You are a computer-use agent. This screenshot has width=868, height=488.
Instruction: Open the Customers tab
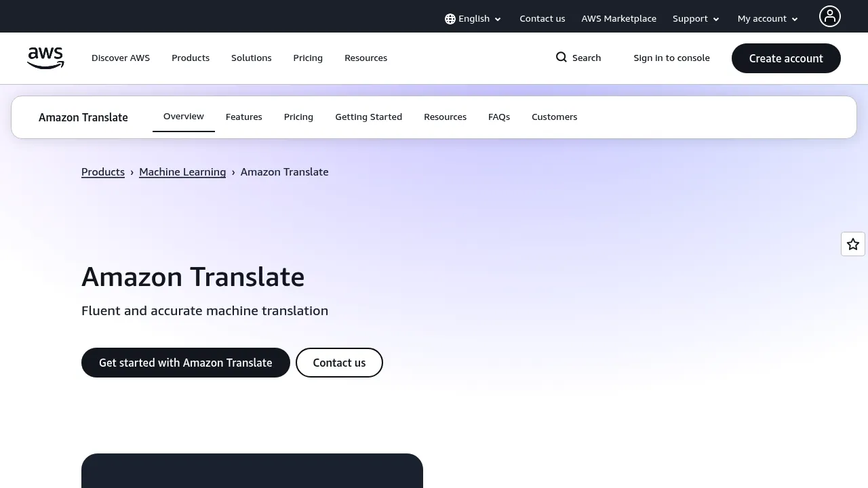(x=555, y=117)
